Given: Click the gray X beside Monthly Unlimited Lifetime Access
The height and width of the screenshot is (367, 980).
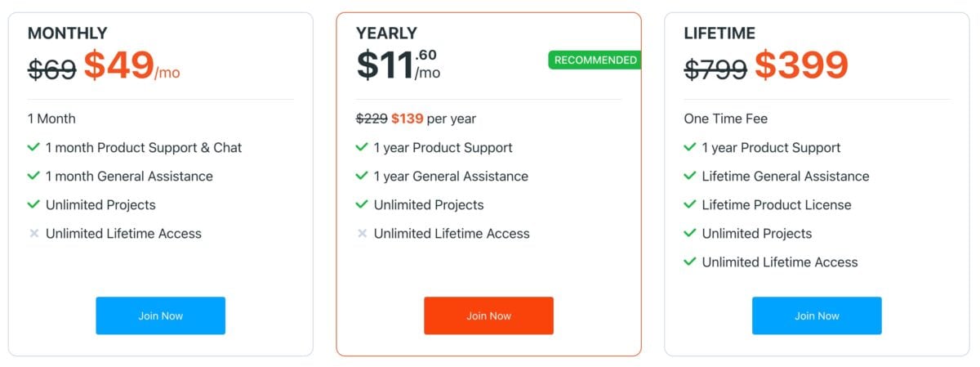Looking at the screenshot, I should [33, 234].
